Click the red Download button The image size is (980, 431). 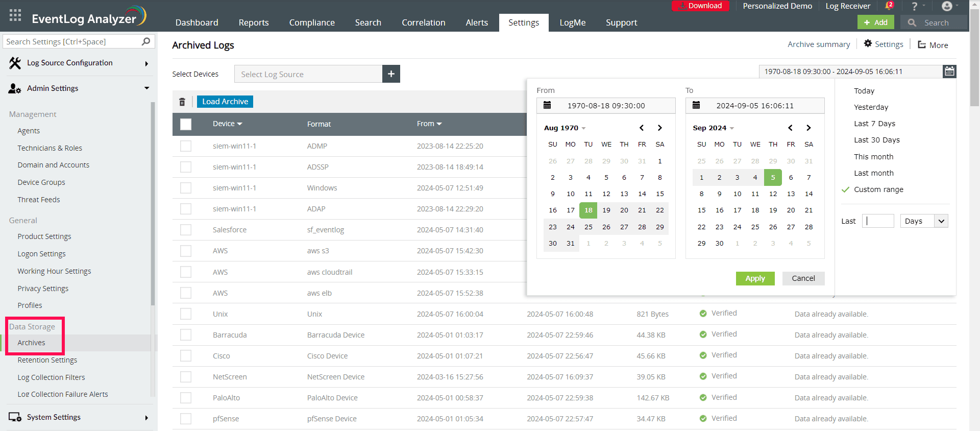coord(700,6)
